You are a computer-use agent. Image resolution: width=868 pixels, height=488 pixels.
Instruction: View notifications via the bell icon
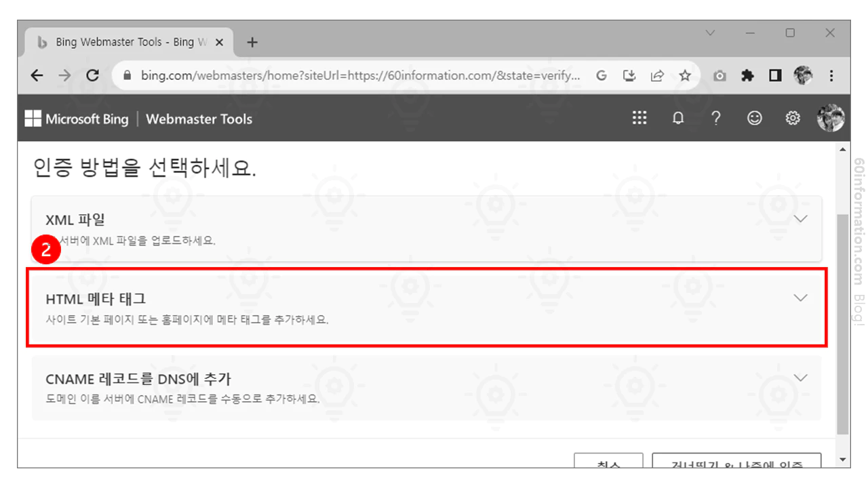tap(677, 117)
